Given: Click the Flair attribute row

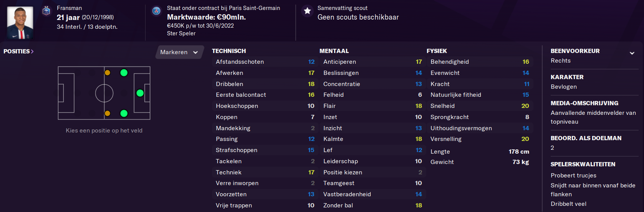Looking at the screenshot, I should (372, 106).
